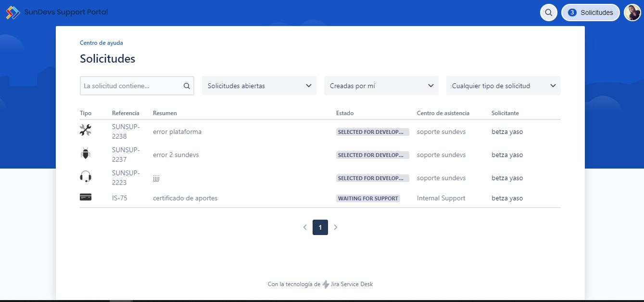This screenshot has height=302, width=644.
Task: Open request error plataforma
Action: [x=177, y=131]
